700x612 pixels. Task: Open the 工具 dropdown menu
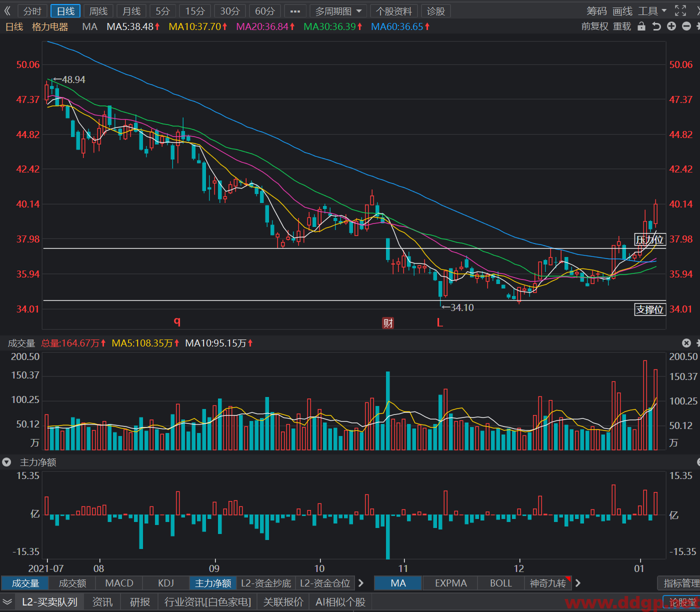[x=652, y=11]
